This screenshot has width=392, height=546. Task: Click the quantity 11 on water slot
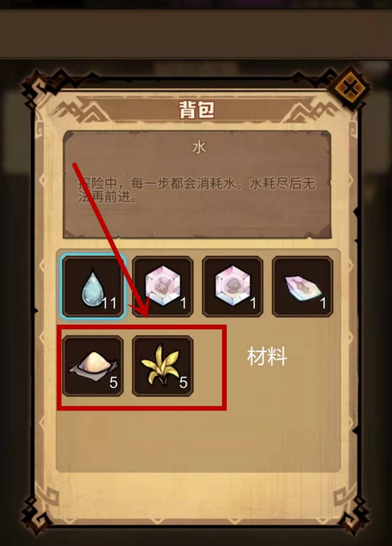109,303
